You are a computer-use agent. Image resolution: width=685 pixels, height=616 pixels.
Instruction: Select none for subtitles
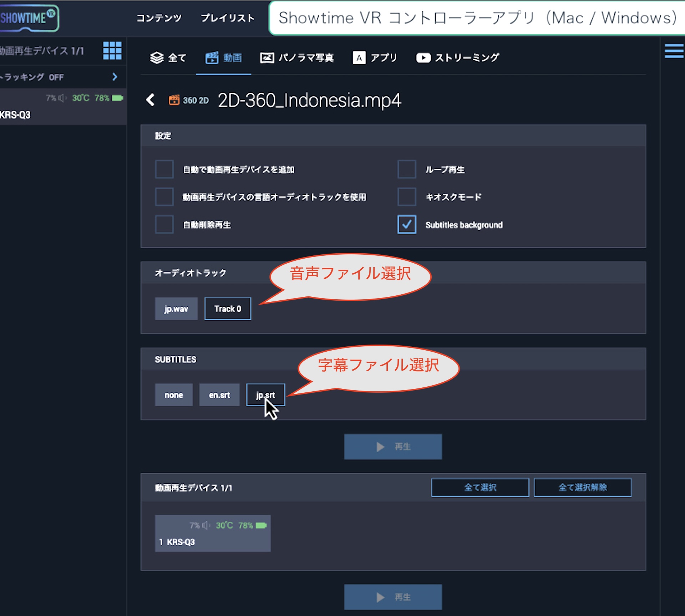174,395
